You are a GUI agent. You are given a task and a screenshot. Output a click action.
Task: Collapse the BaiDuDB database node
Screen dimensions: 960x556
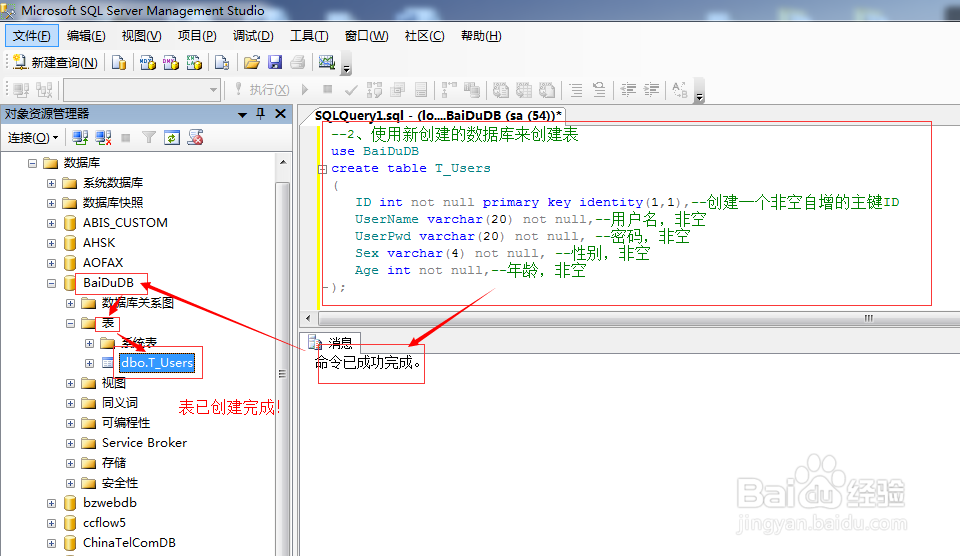point(51,284)
